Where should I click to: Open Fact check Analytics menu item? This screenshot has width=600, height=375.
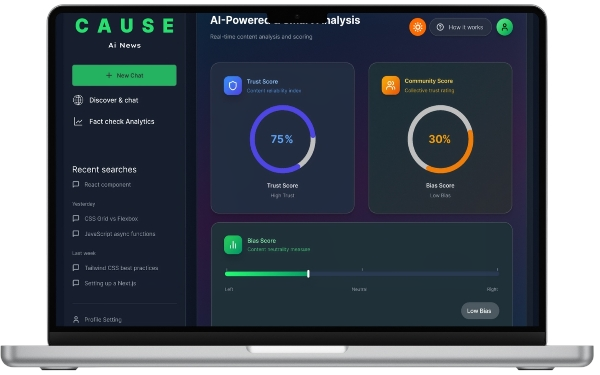pyautogui.click(x=122, y=122)
